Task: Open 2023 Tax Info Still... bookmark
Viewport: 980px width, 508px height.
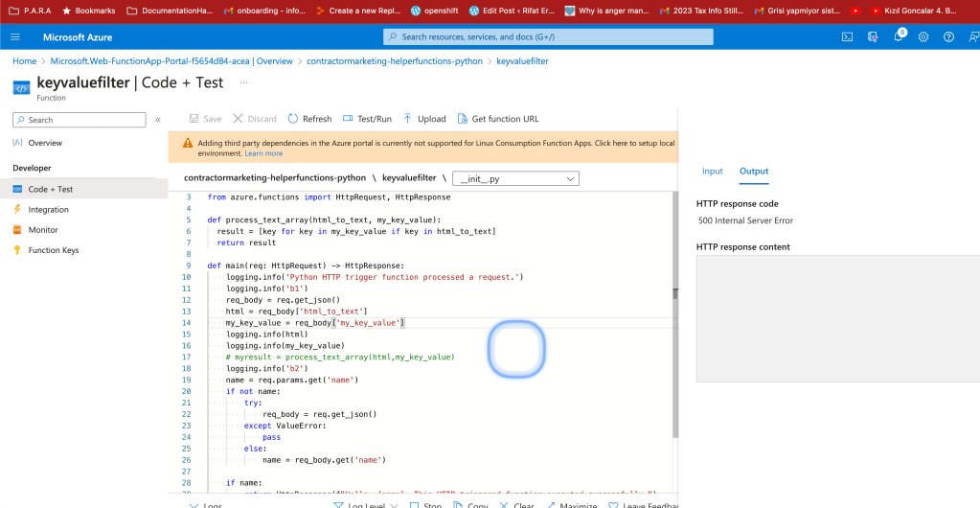Action: (x=700, y=11)
